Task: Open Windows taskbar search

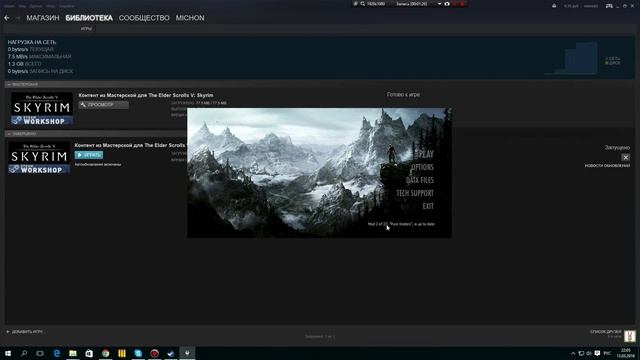Action: pyautogui.click(x=24, y=353)
